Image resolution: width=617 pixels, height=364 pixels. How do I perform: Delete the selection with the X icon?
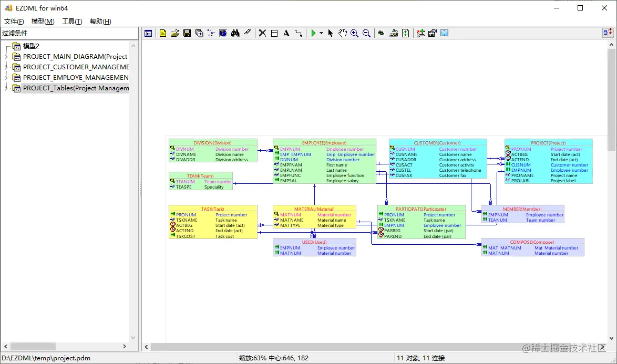pyautogui.click(x=262, y=34)
